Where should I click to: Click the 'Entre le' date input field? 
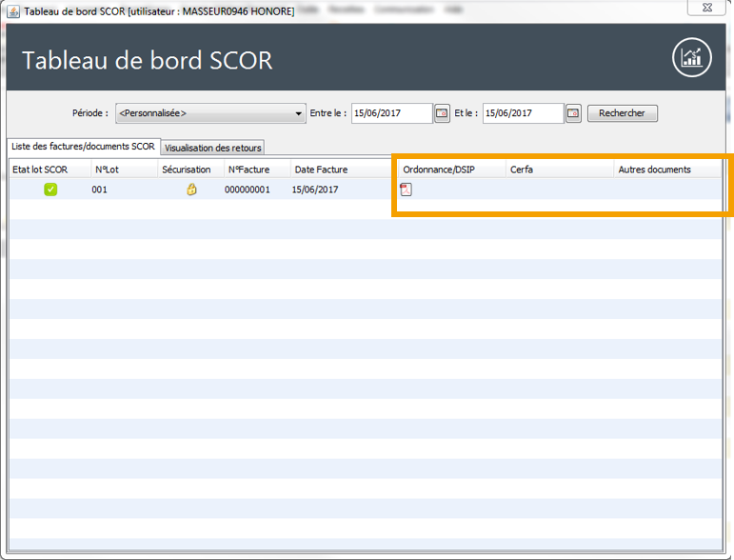pyautogui.click(x=390, y=113)
